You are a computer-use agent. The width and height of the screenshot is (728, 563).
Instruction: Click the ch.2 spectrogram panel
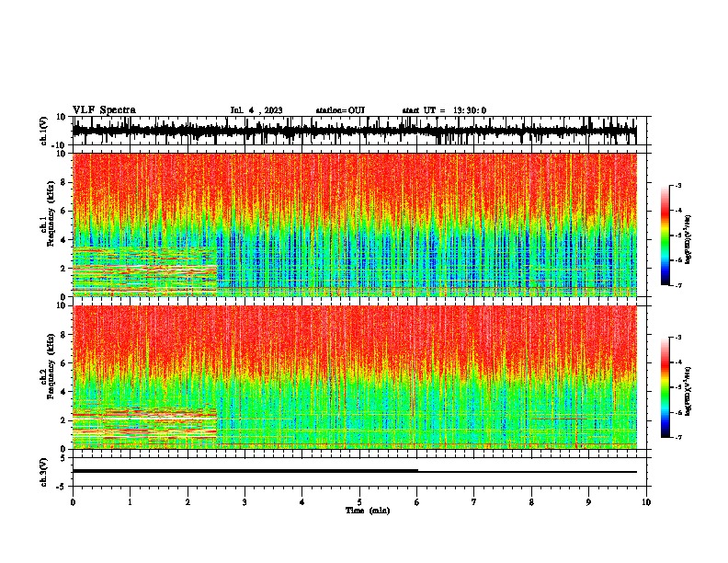pyautogui.click(x=355, y=377)
